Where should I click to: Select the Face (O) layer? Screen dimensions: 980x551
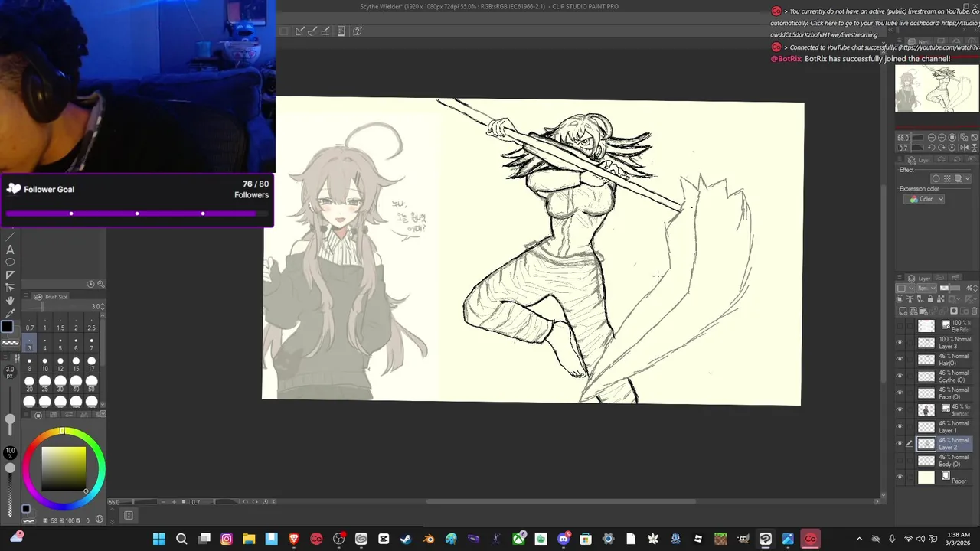click(945, 393)
